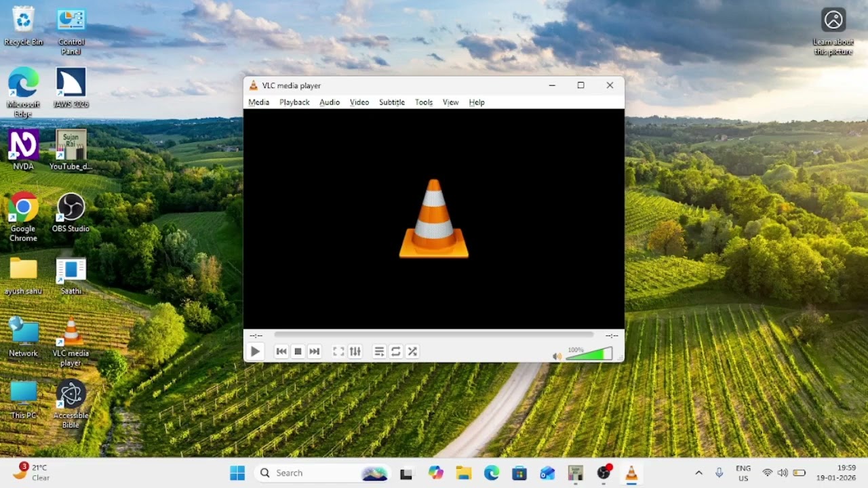The height and width of the screenshot is (488, 868).
Task: Select the YouTube_d... desktop icon
Action: 71,150
